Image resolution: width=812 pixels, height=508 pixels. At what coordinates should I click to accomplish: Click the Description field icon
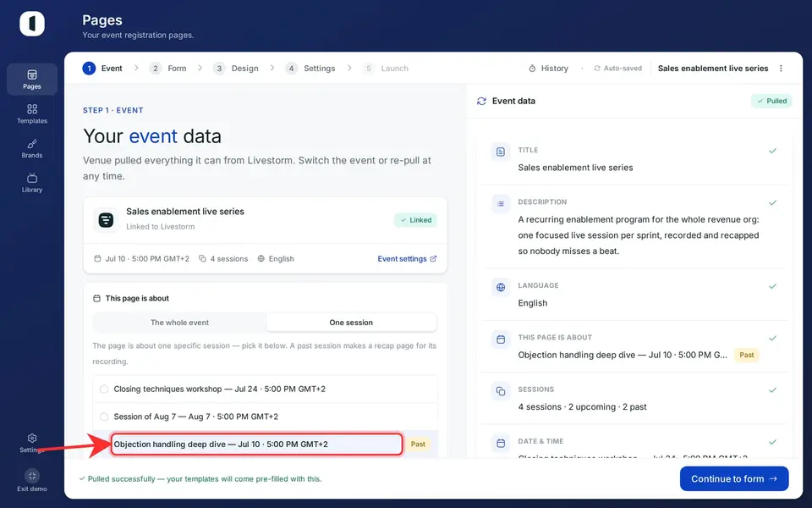pos(501,204)
